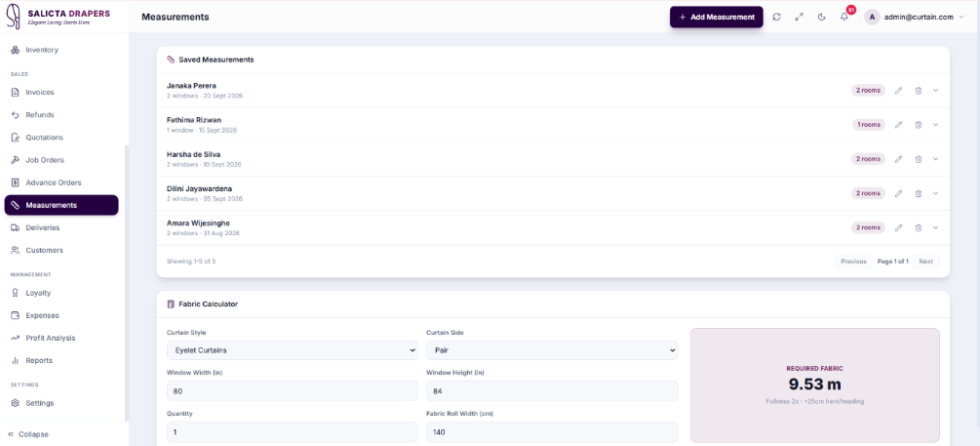Open the admin@curtain.com account dropdown
Image resolution: width=980 pixels, height=446 pixels.
click(x=915, y=17)
